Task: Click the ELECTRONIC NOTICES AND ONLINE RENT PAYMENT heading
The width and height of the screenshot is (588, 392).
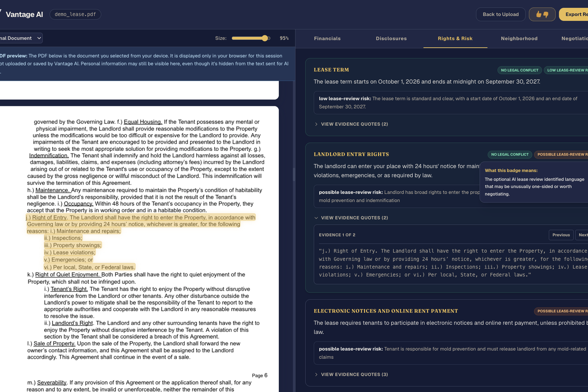Action: 386,311
